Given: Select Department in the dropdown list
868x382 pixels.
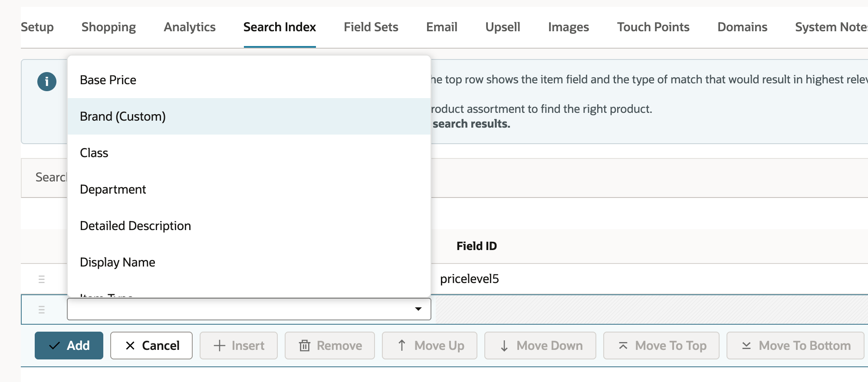Looking at the screenshot, I should pos(249,189).
